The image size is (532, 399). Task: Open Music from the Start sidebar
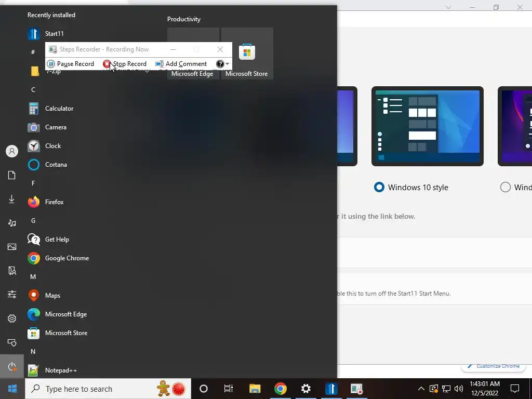(12, 223)
